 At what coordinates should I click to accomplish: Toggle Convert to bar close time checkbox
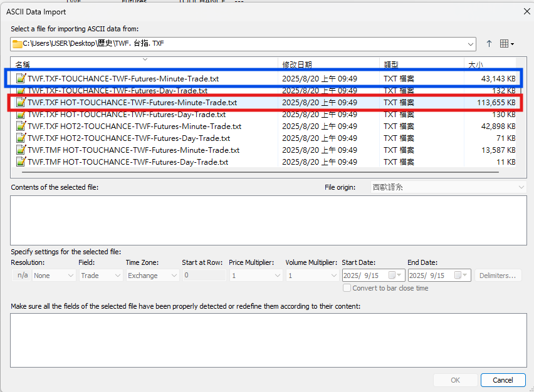point(347,288)
